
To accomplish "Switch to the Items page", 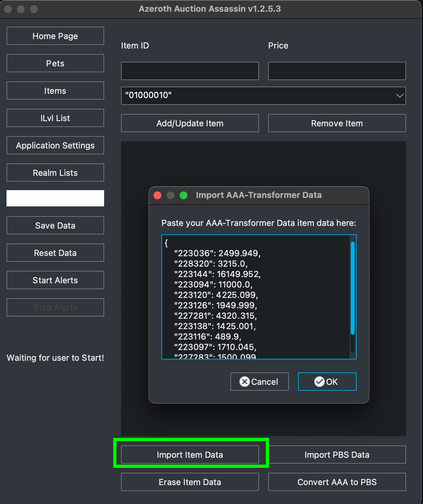I will pyautogui.click(x=55, y=91).
